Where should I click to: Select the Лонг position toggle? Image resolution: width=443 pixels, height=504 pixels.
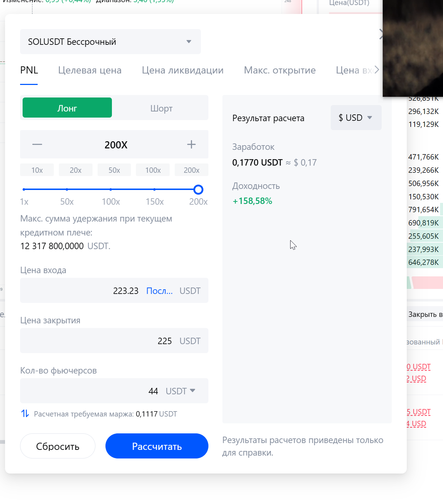(x=67, y=108)
